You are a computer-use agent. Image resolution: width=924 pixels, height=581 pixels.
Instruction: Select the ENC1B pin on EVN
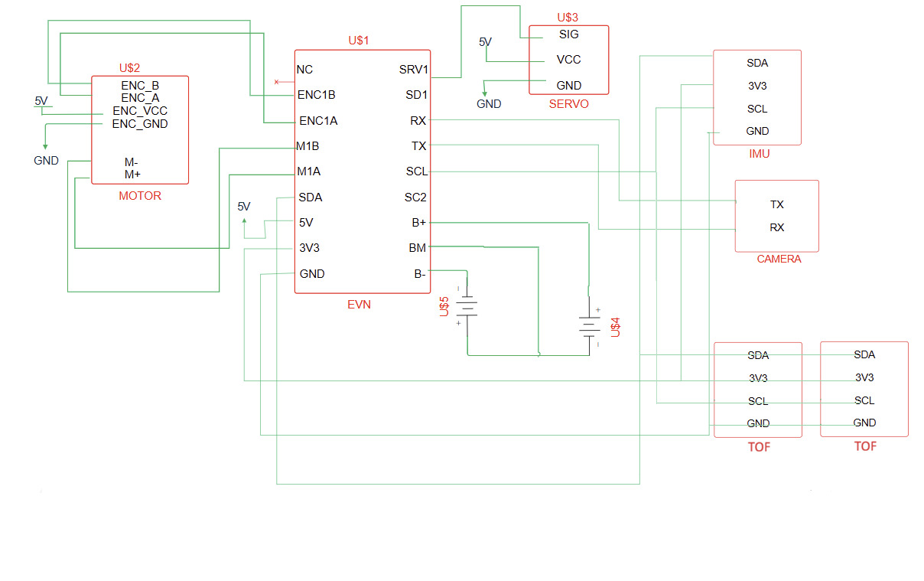coord(317,95)
